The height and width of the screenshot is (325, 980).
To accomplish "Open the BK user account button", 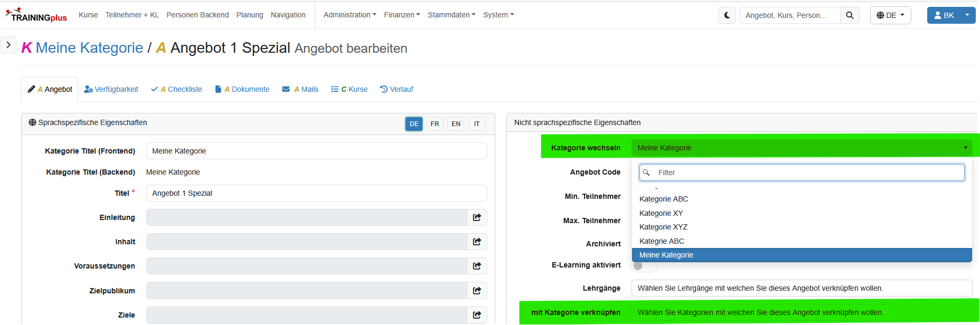I will pos(944,15).
